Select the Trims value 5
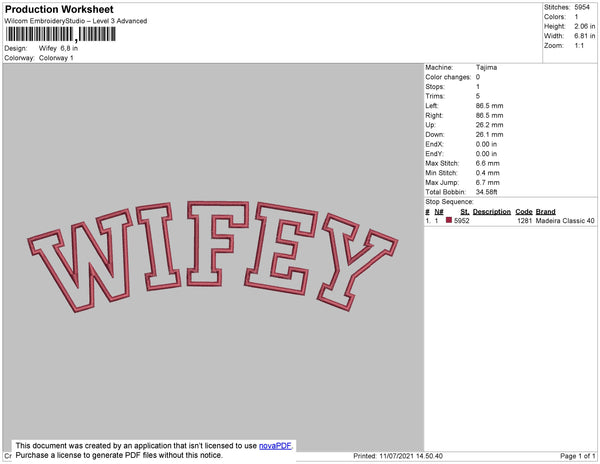 (478, 96)
